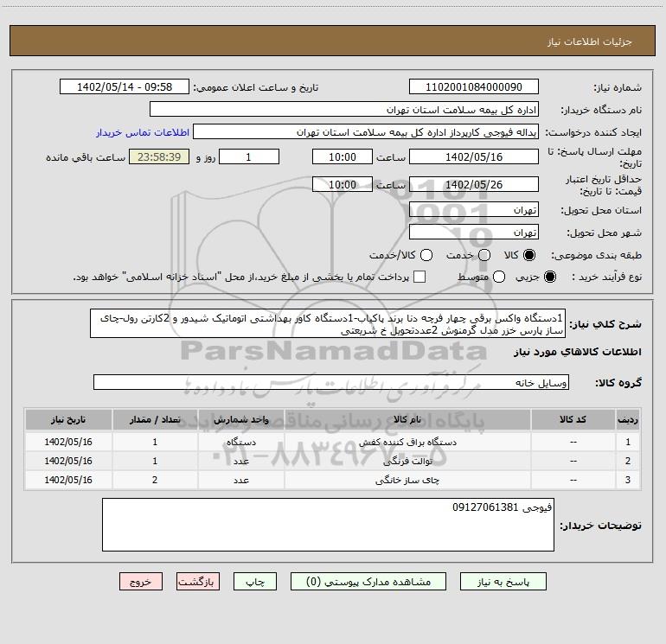Click the request creator field
The width and height of the screenshot is (666, 644).
click(366, 132)
